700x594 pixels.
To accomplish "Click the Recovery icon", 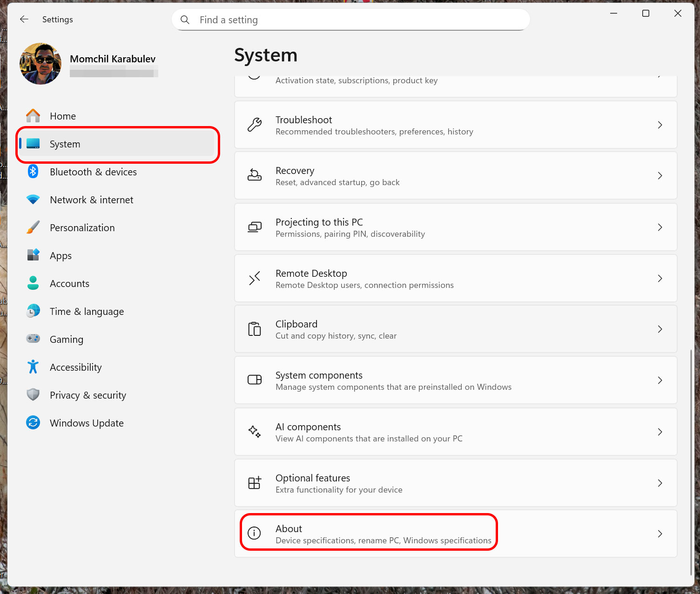I will 255,175.
